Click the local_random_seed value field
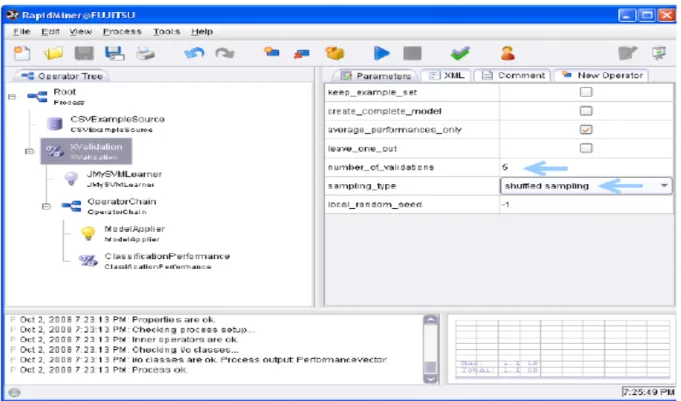The height and width of the screenshot is (401, 681). pos(586,204)
